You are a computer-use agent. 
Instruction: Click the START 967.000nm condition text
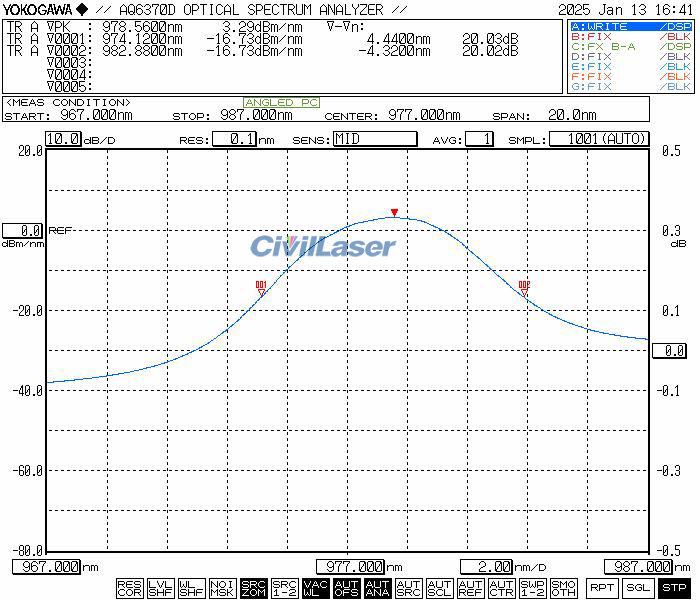click(x=68, y=115)
